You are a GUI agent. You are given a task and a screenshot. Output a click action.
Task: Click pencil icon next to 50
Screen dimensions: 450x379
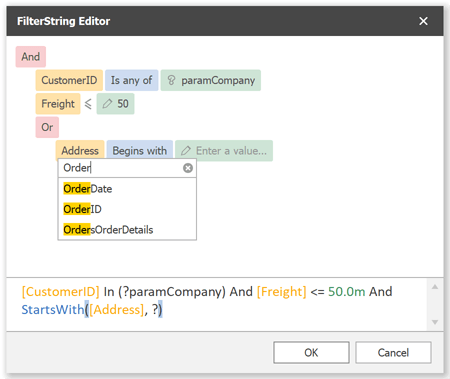(x=107, y=104)
